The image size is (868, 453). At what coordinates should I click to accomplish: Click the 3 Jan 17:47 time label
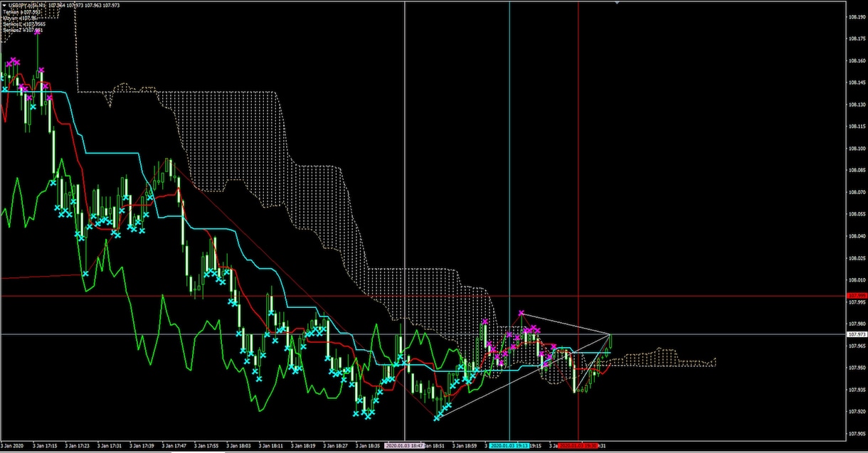pos(174,446)
